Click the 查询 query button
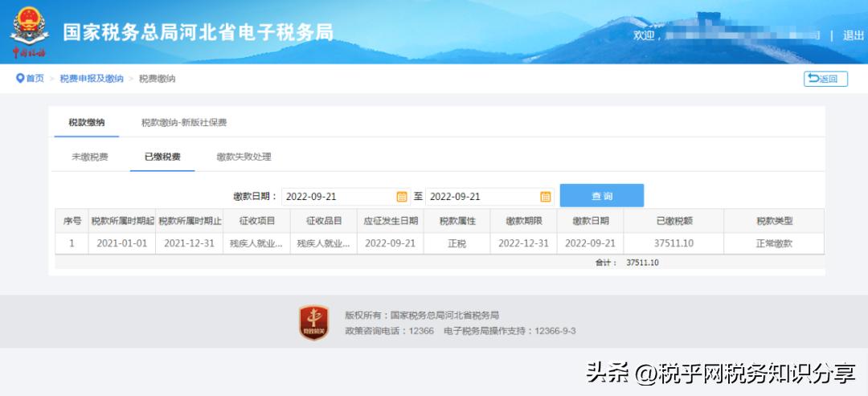This screenshot has height=396, width=868. click(x=602, y=196)
